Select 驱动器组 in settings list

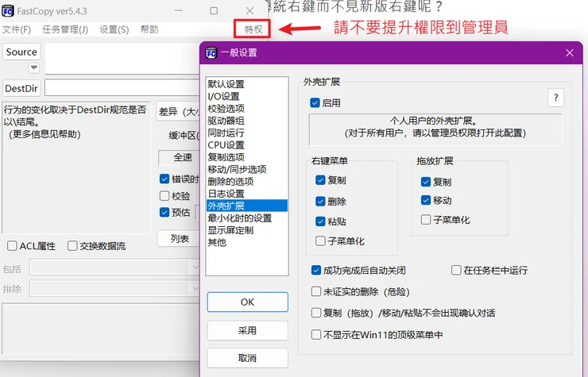(x=247, y=121)
